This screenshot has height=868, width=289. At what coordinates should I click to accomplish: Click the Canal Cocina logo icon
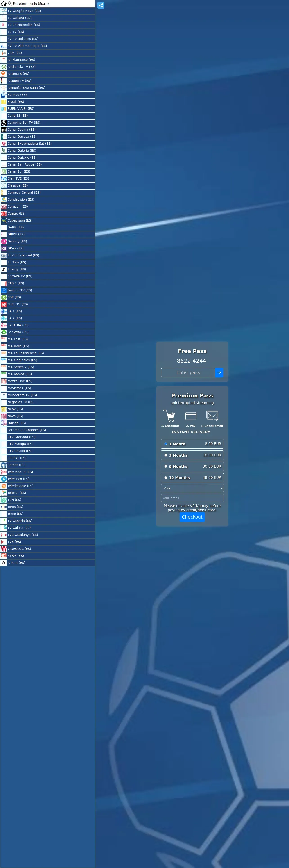[4, 130]
